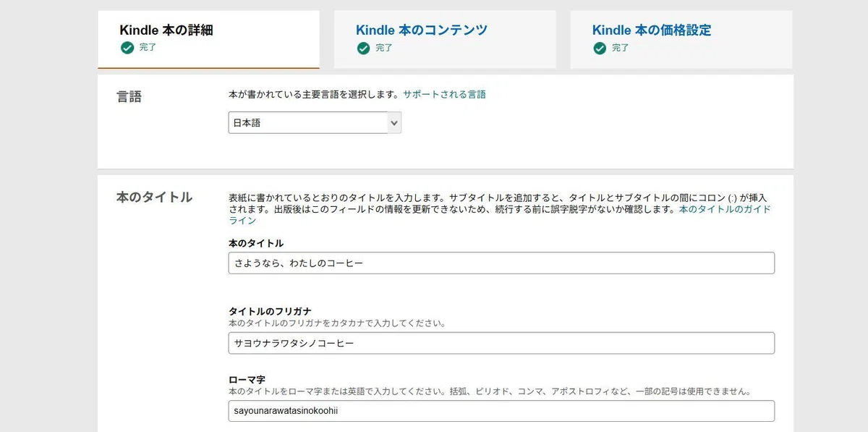Click 完了 status under Kindle 本のコンテンツ
The image size is (868, 432).
pyautogui.click(x=384, y=48)
